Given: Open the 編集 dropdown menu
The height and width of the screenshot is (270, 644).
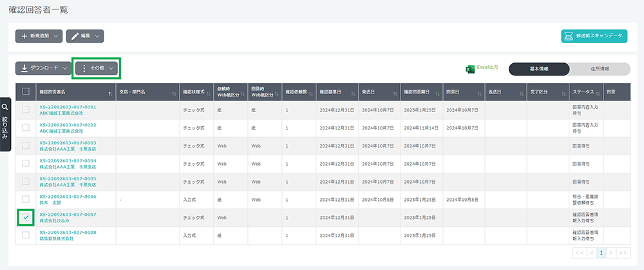Looking at the screenshot, I should [84, 36].
